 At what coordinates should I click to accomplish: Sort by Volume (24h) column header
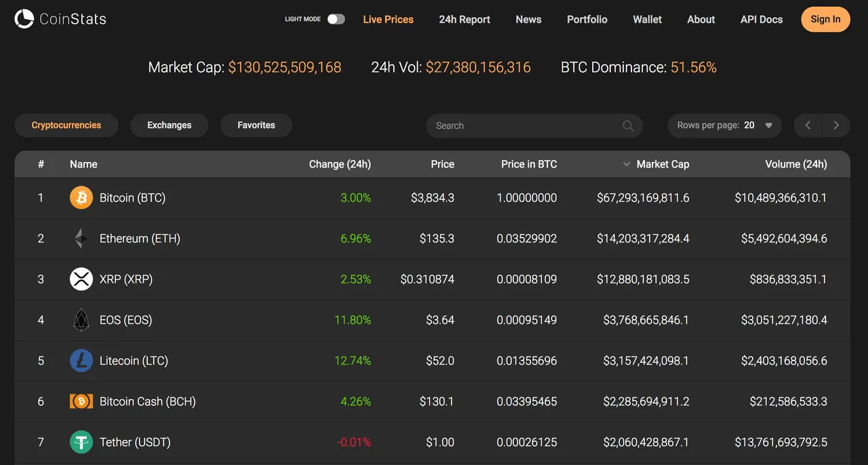[x=796, y=164]
